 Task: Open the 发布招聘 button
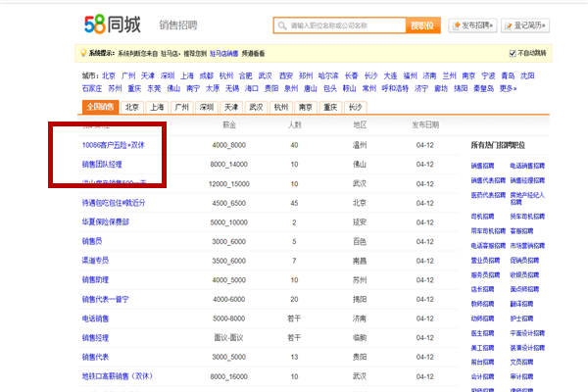point(472,25)
